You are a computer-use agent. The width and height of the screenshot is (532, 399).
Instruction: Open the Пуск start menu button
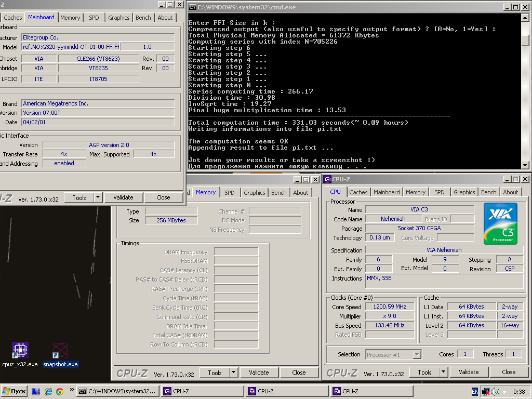click(x=14, y=391)
